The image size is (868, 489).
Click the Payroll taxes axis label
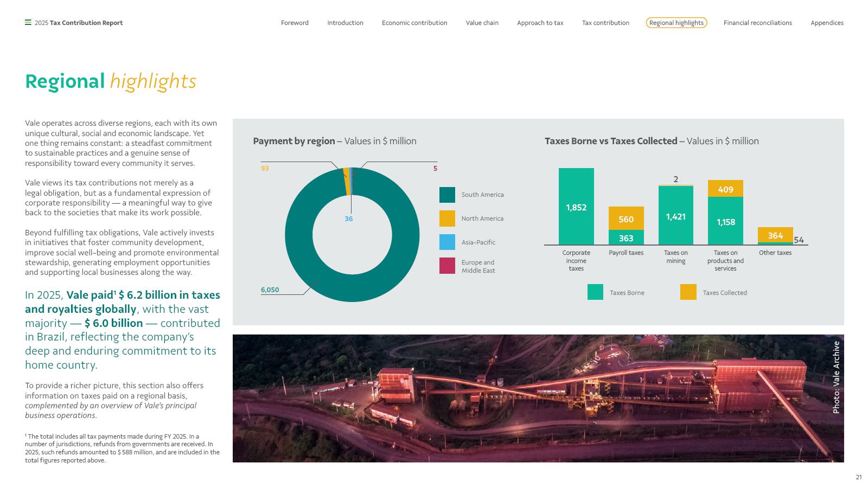pos(626,253)
